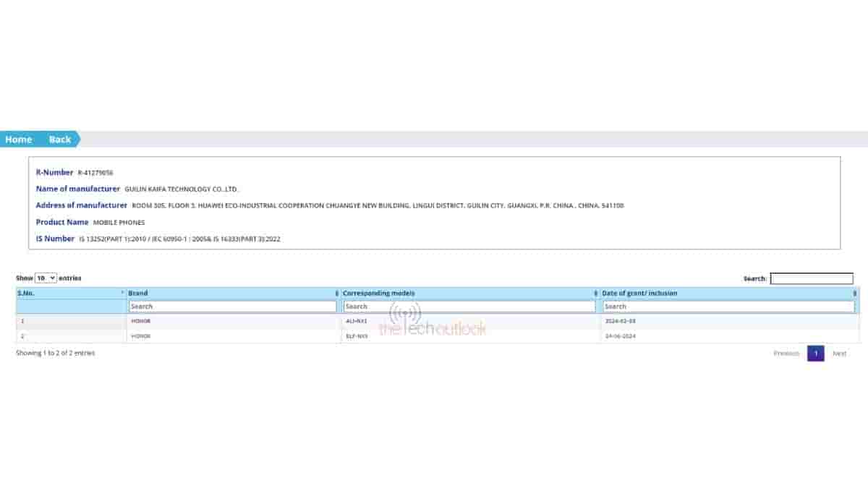868x488 pixels.
Task: Select the ALI-NX1 model cell
Action: tap(357, 321)
